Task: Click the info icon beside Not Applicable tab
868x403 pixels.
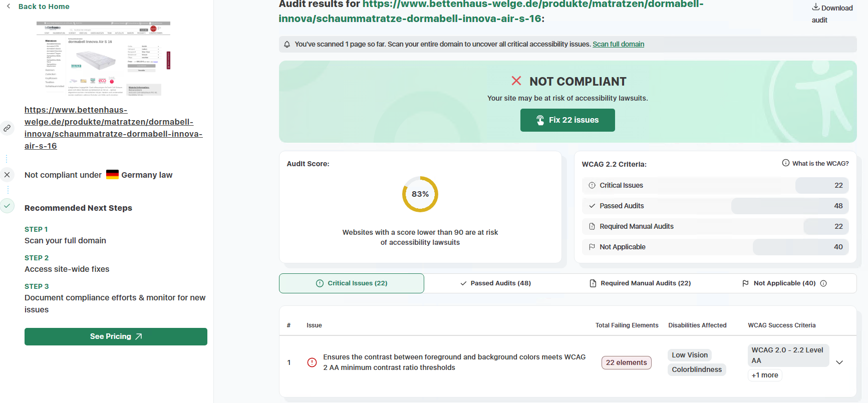Action: (x=823, y=283)
